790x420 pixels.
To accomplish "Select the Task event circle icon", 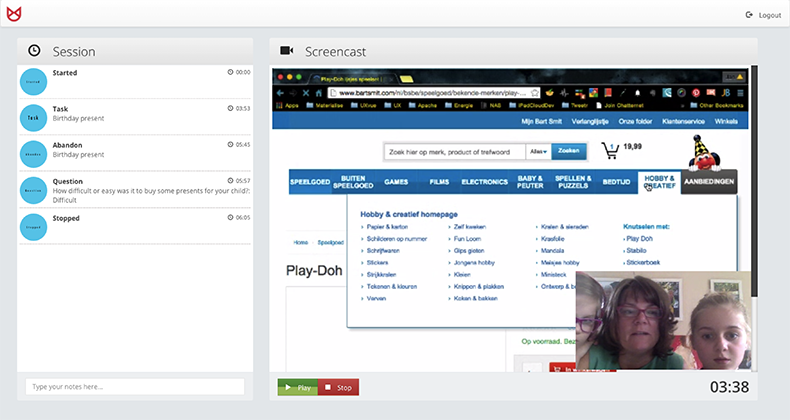I will click(33, 118).
